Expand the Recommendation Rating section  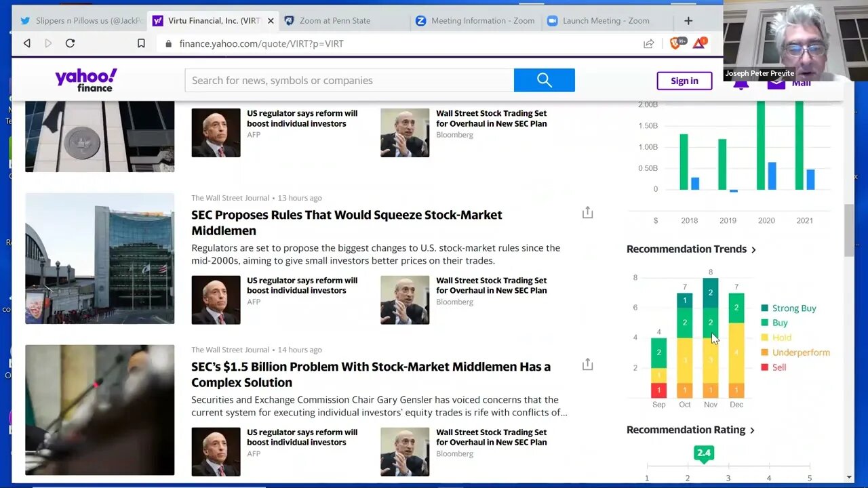(690, 430)
